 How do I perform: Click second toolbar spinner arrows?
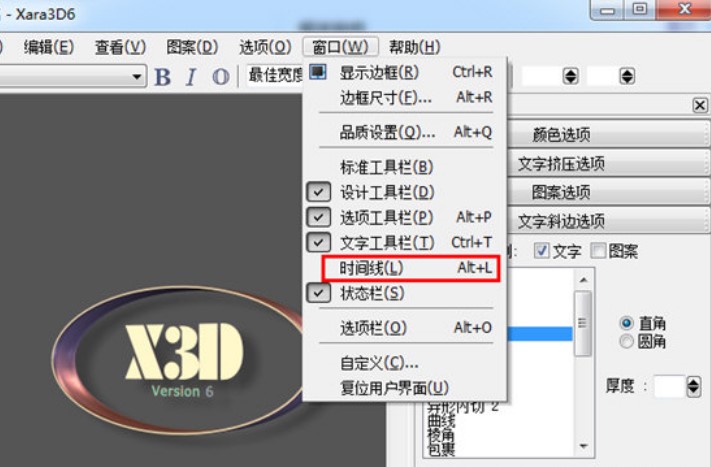point(627,76)
